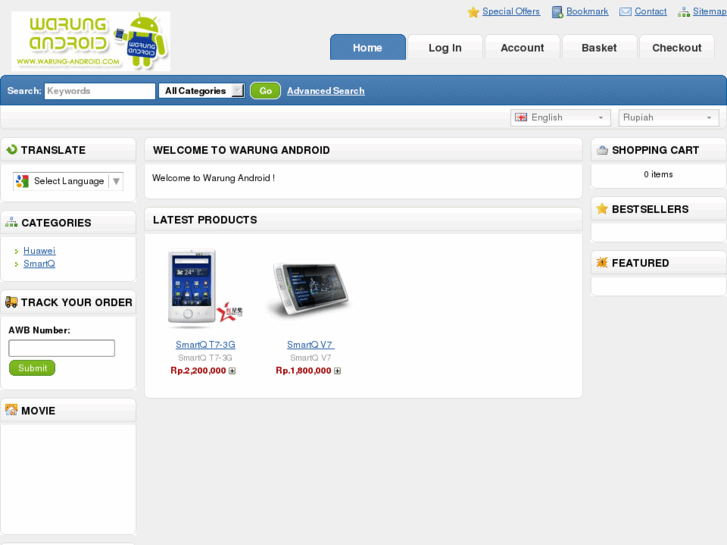This screenshot has height=545, width=727.
Task: Click the Movie panel icon
Action: pyautogui.click(x=11, y=410)
